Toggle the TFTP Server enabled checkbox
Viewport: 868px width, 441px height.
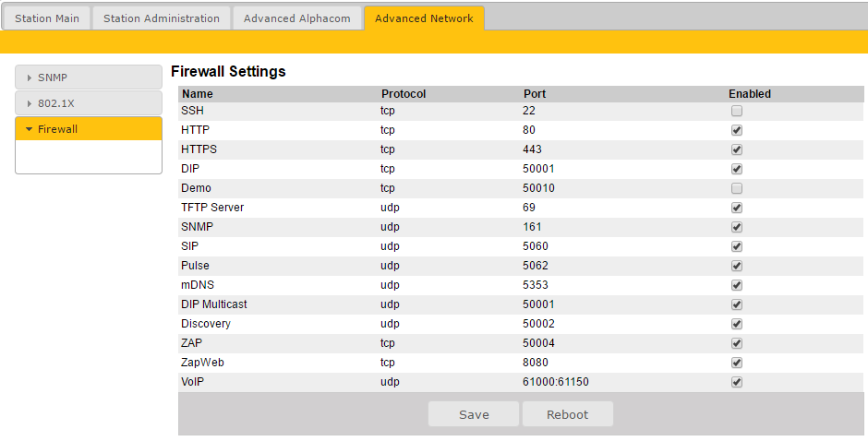pyautogui.click(x=737, y=208)
